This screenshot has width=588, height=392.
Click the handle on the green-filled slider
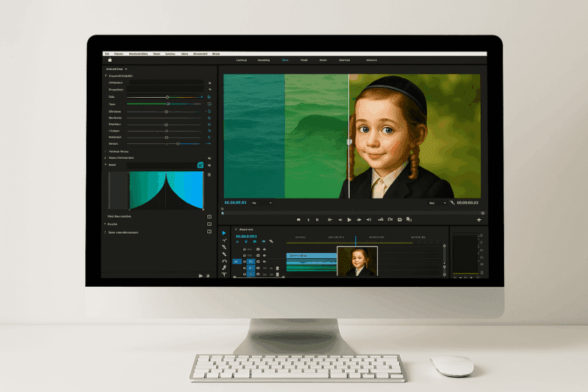[x=168, y=104]
